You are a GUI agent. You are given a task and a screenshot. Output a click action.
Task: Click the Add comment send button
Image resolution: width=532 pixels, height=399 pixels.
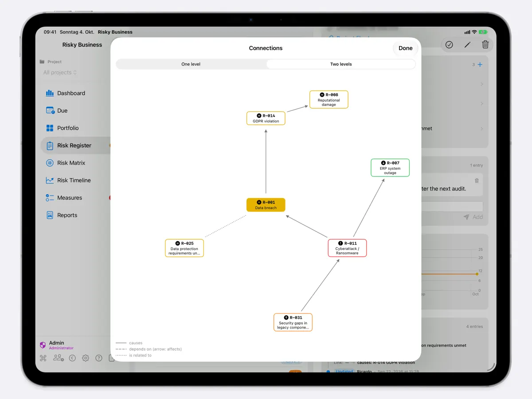tap(473, 217)
